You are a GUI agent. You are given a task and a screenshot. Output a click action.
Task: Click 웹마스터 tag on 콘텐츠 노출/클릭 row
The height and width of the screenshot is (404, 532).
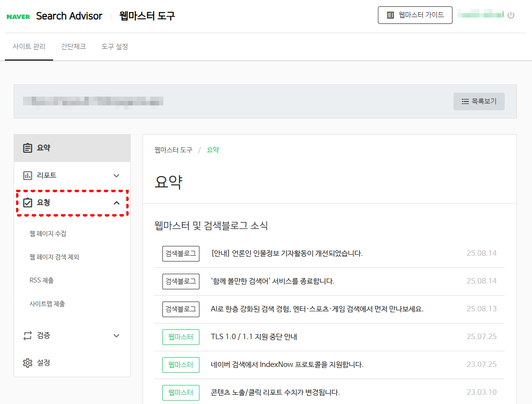click(x=181, y=393)
